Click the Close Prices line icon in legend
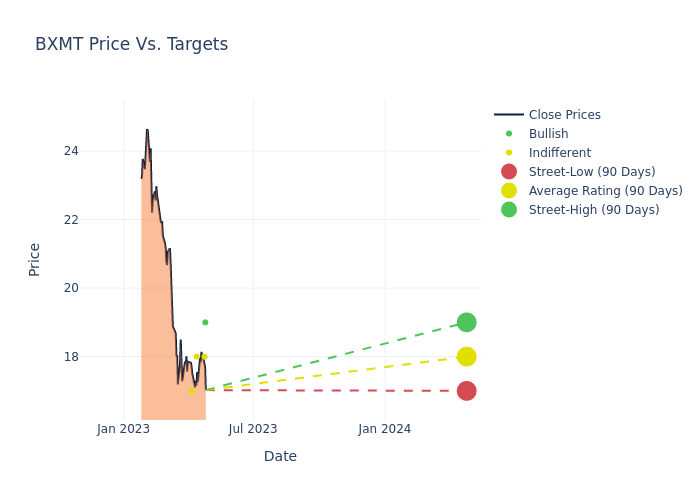The width and height of the screenshot is (700, 500). (509, 115)
